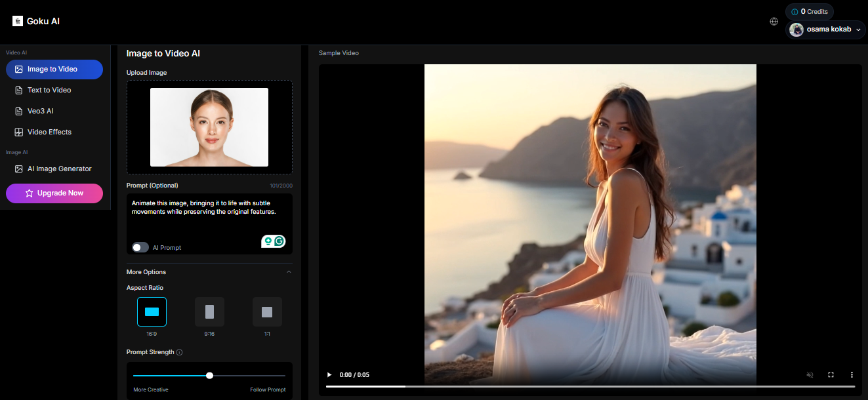Viewport: 868px width, 400px height.
Task: Enable the AI Prompt switch
Action: click(140, 247)
